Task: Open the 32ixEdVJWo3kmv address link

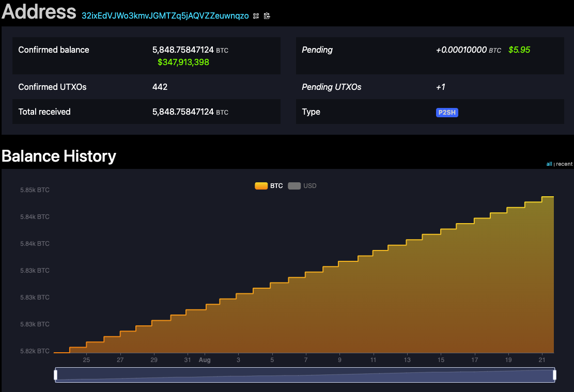Action: [165, 15]
